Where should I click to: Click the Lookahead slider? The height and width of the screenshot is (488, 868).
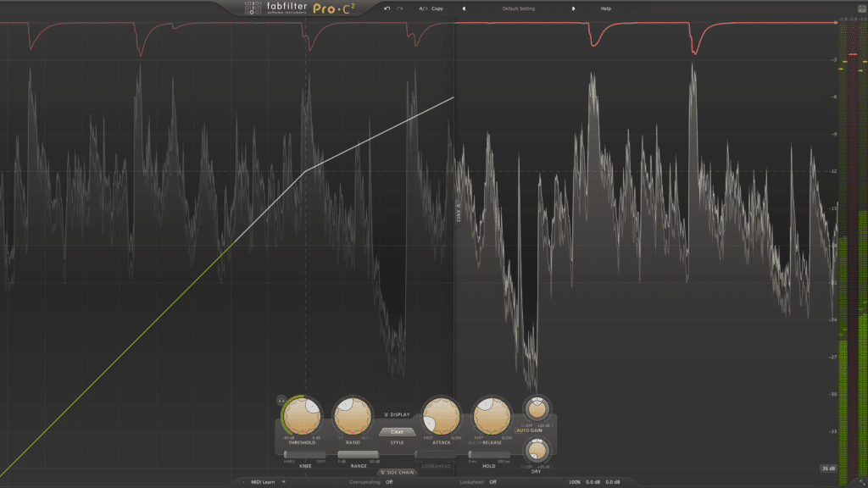[436, 455]
